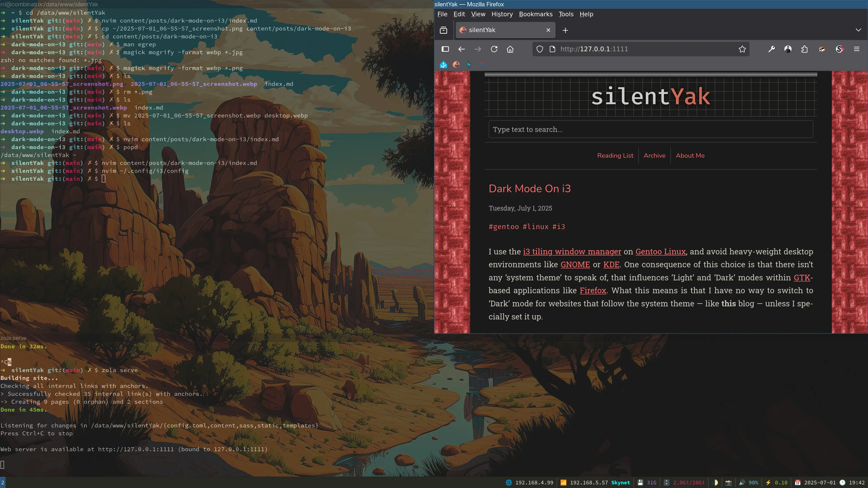Open the lightning bolt bookmark
Viewport: 868px width, 488px height.
coord(469,64)
